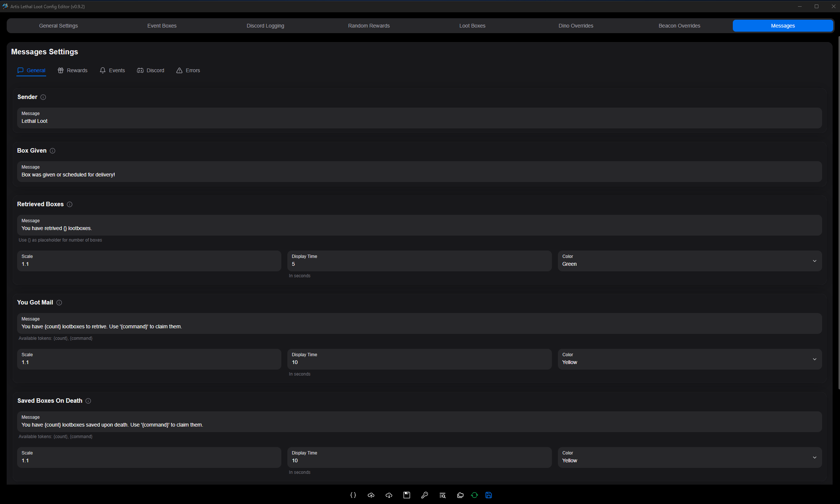Expand You Got Mail Color dropdown
The height and width of the screenshot is (504, 840).
689,359
